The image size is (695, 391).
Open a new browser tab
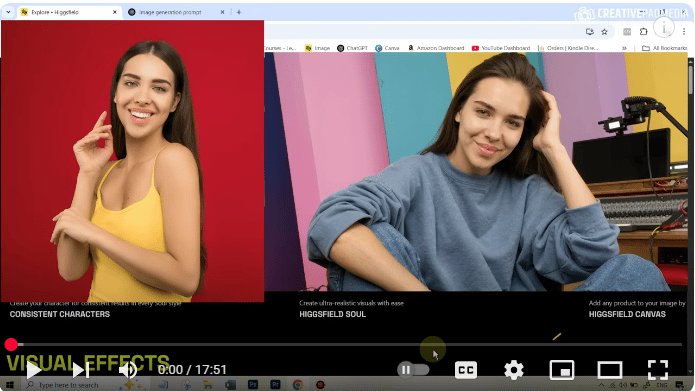pyautogui.click(x=239, y=12)
